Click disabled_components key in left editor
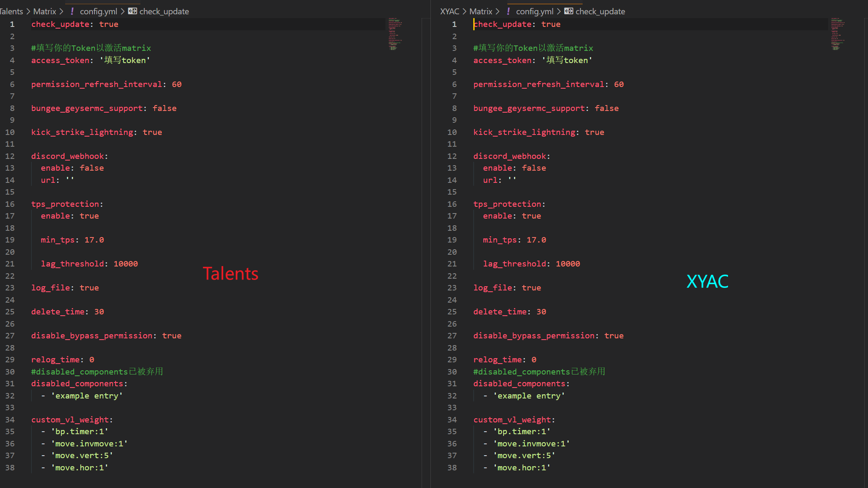Viewport: 868px width, 488px height. pos(77,383)
